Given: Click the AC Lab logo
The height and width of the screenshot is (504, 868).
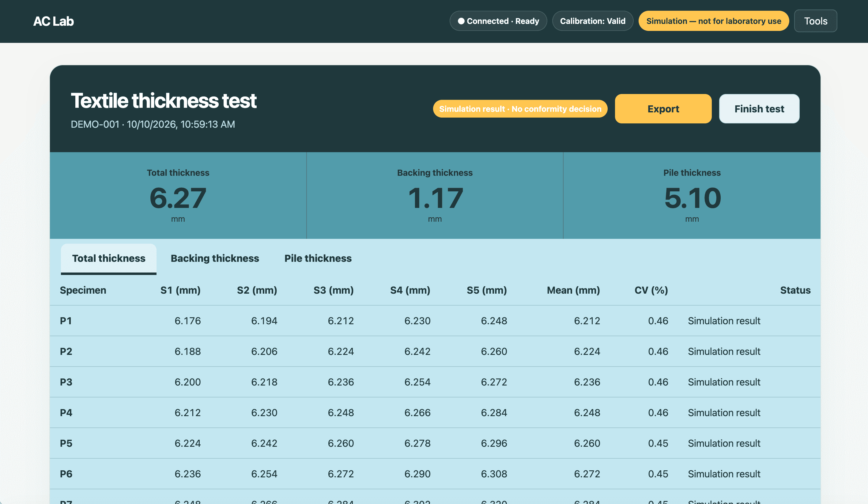Looking at the screenshot, I should pos(53,21).
